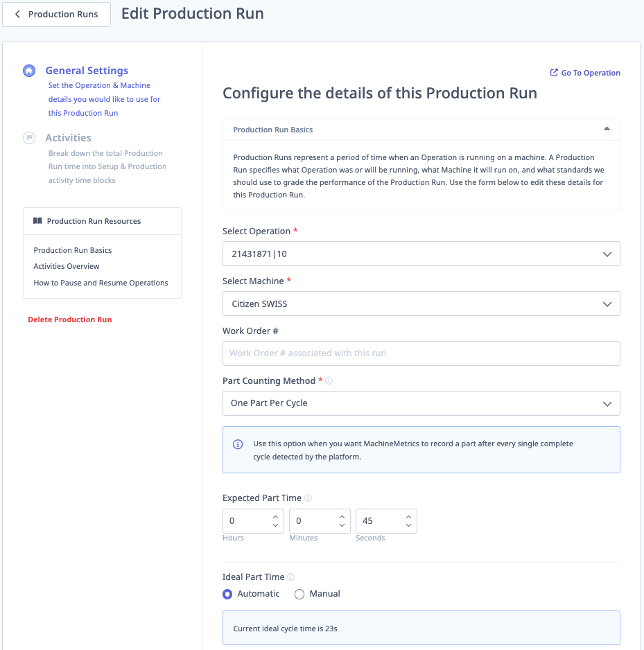The width and height of the screenshot is (644, 650).
Task: Select the Automatic ideal part time option
Action: 227,594
